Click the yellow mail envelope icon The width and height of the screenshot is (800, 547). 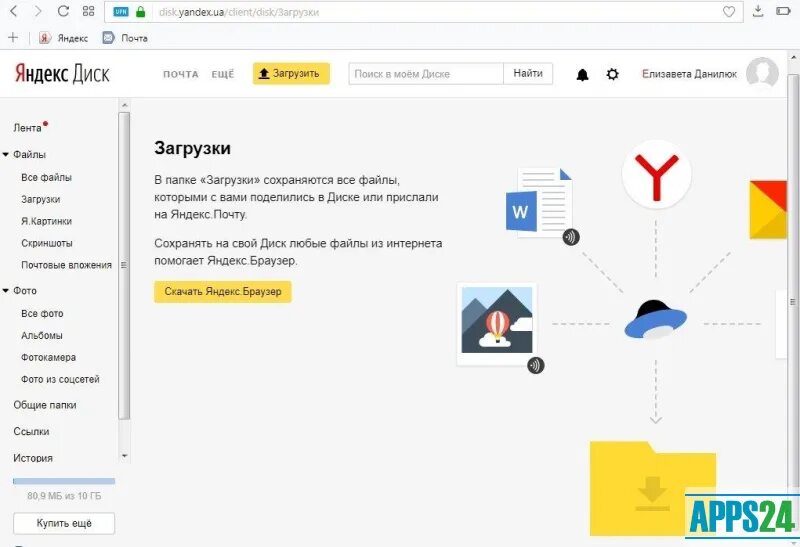[x=768, y=210]
